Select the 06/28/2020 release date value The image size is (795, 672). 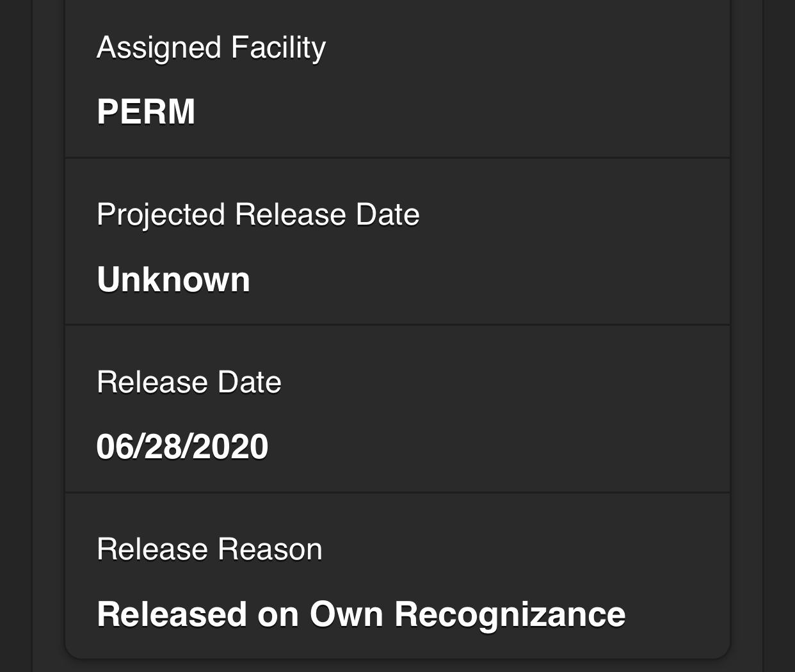(182, 447)
